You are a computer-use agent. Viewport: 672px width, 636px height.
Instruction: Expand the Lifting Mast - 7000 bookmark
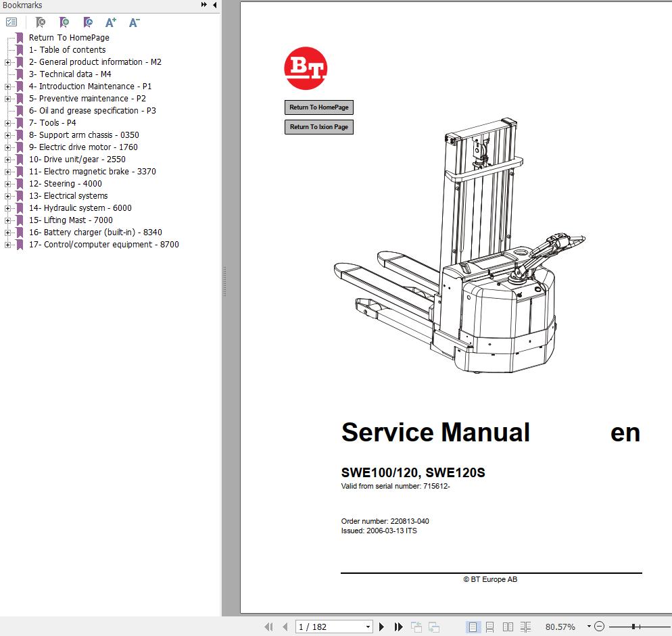7,220
